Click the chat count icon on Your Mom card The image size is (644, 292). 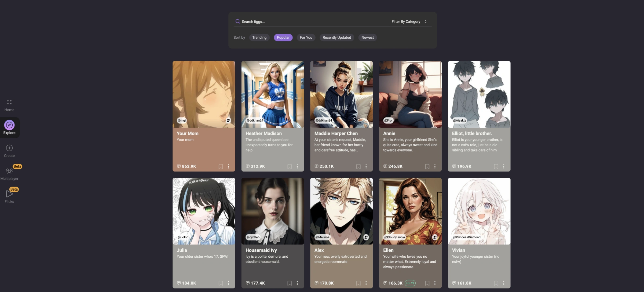[x=179, y=166]
